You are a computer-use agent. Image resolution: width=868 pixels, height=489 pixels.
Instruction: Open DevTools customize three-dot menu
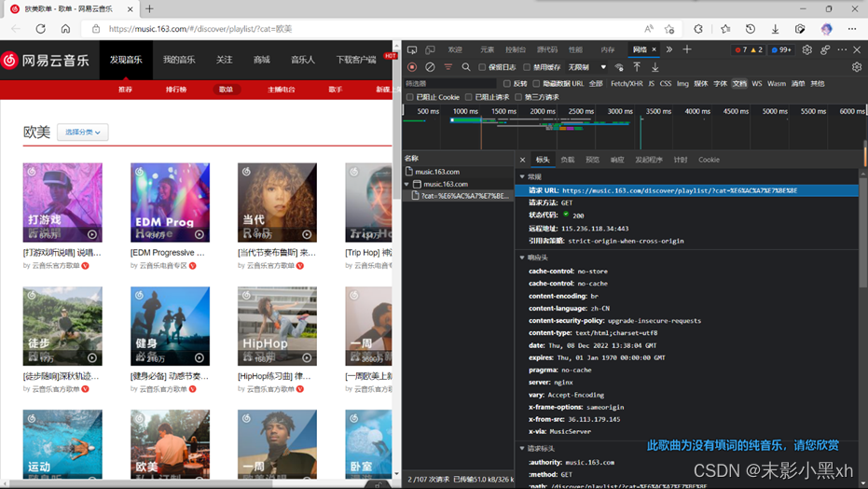point(842,49)
